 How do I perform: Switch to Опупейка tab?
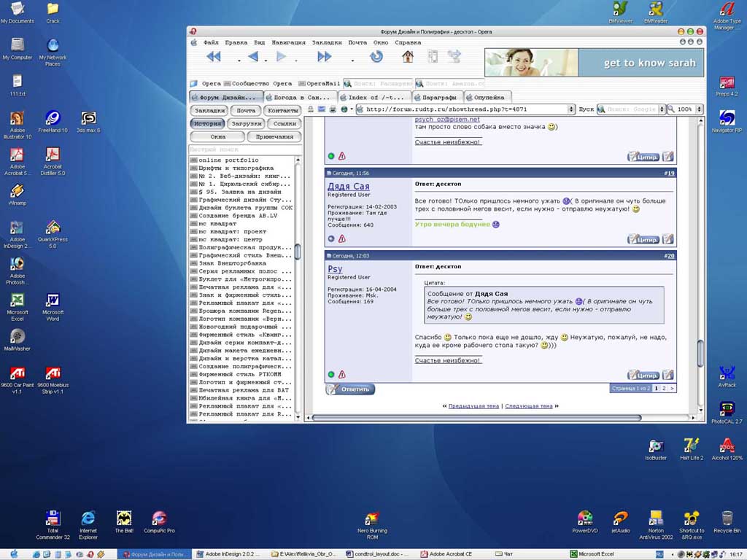488,97
